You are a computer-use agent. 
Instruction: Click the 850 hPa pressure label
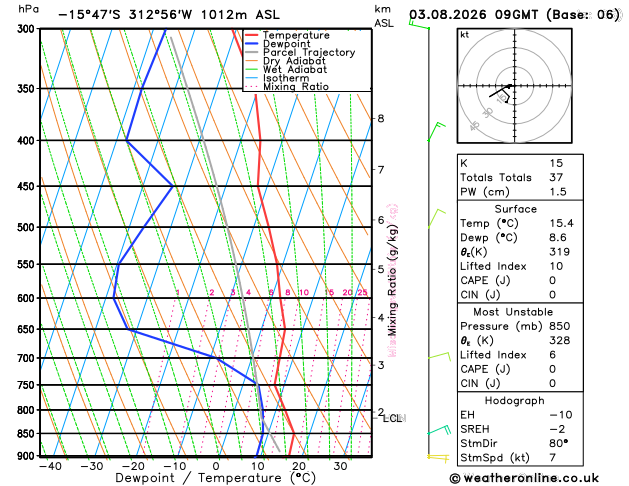(x=28, y=434)
